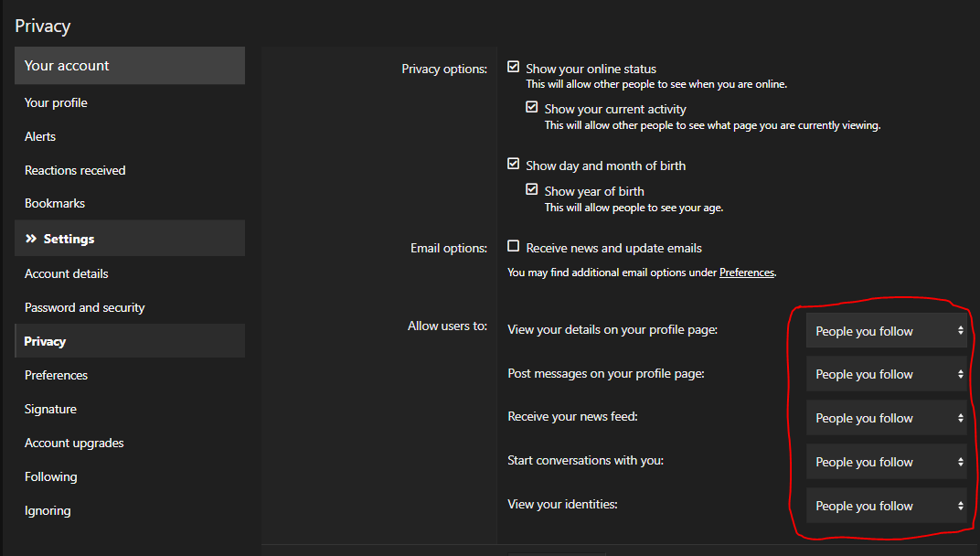Disable Show day and month of birth
The height and width of the screenshot is (556, 980).
(514, 165)
